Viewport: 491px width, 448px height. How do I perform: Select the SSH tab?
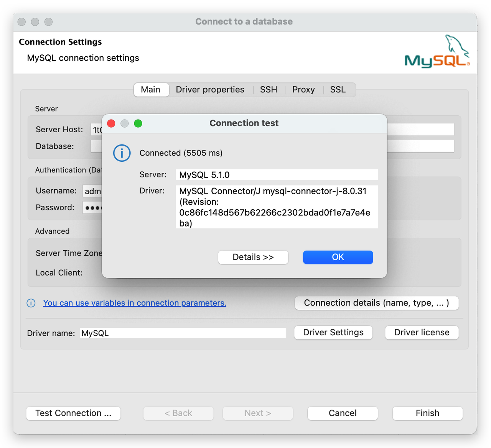point(269,90)
